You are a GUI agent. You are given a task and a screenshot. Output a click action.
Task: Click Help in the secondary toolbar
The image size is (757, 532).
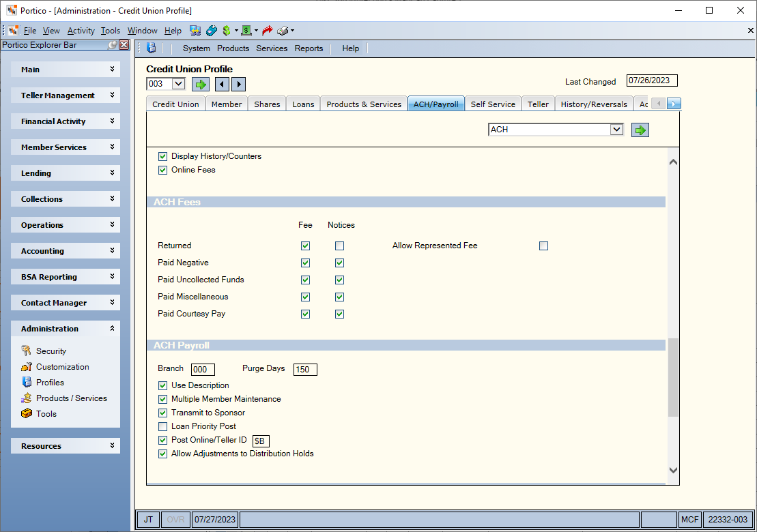350,48
